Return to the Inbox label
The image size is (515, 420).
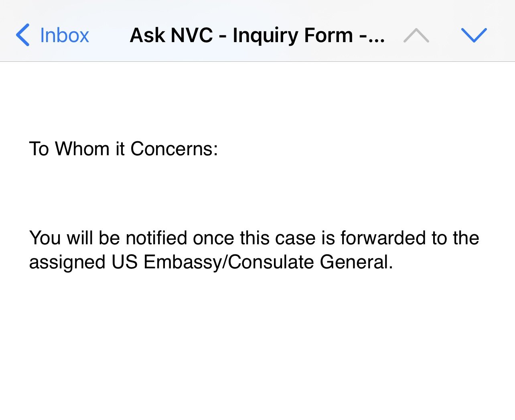point(64,35)
